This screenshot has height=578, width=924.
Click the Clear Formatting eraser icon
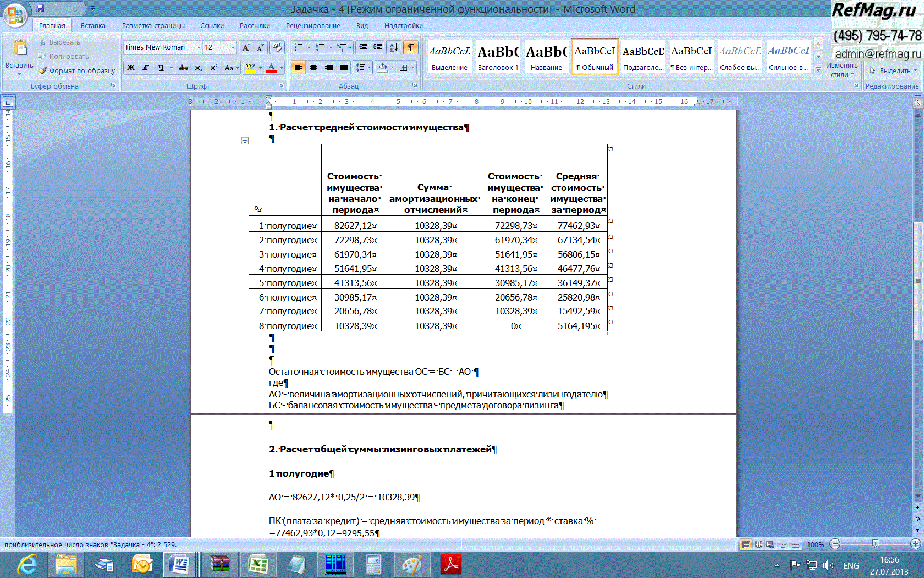pyautogui.click(x=277, y=47)
